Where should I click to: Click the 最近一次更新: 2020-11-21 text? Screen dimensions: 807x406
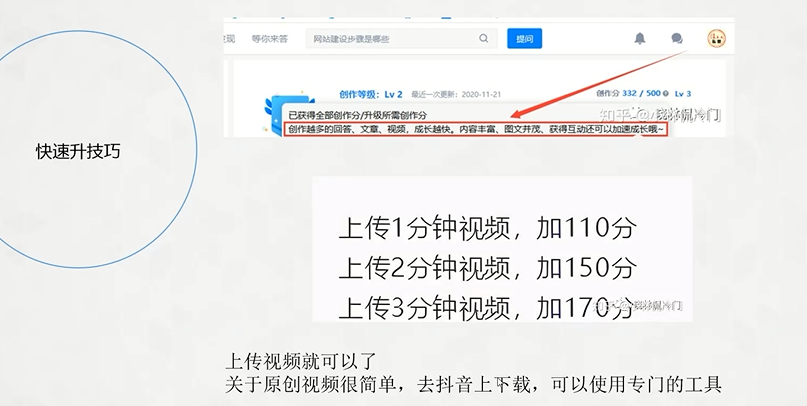coord(456,95)
